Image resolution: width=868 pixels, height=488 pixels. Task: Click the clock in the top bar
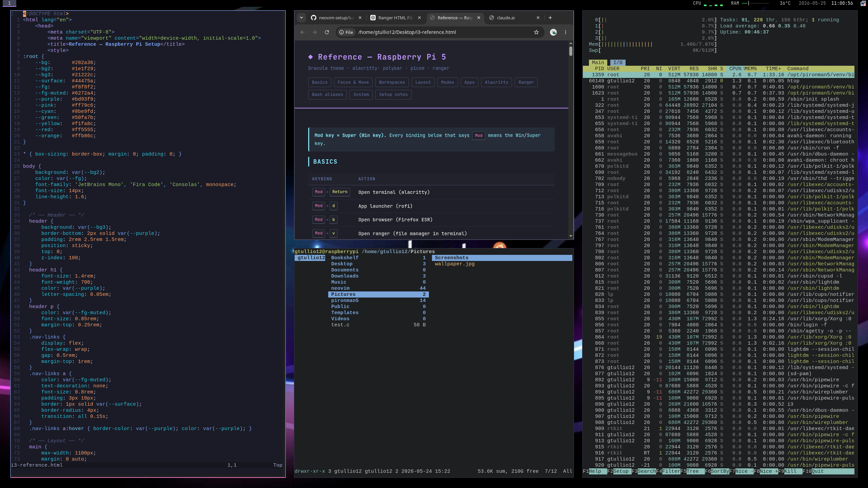tap(842, 3)
